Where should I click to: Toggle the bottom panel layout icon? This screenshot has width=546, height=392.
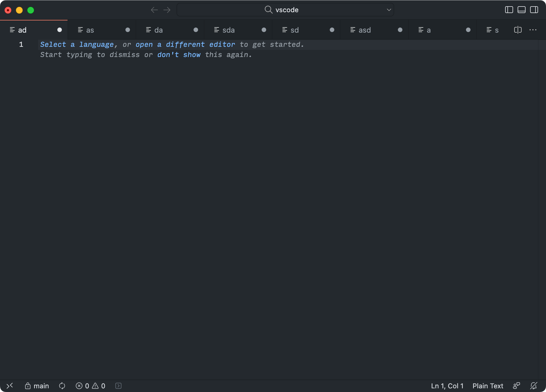[x=521, y=10]
